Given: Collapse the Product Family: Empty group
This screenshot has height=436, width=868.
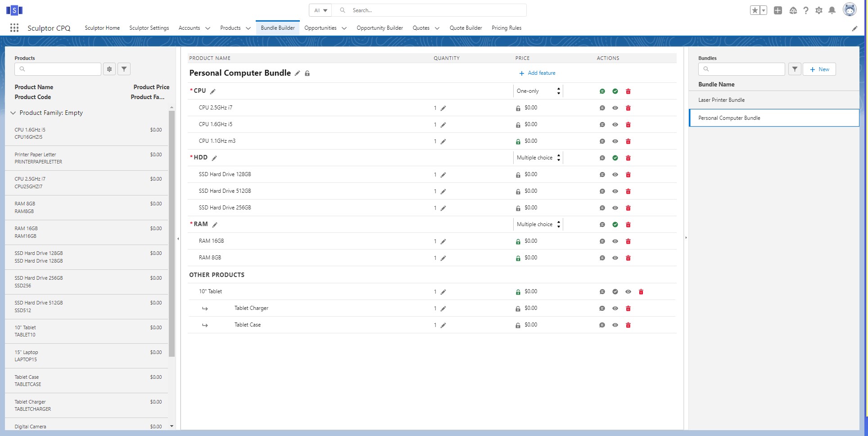Looking at the screenshot, I should pyautogui.click(x=13, y=113).
